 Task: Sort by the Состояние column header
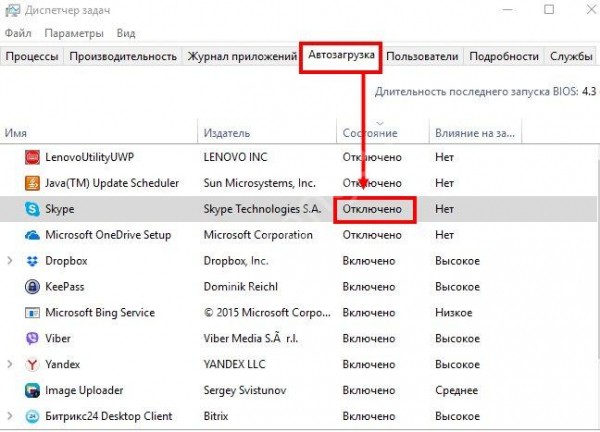tap(383, 133)
